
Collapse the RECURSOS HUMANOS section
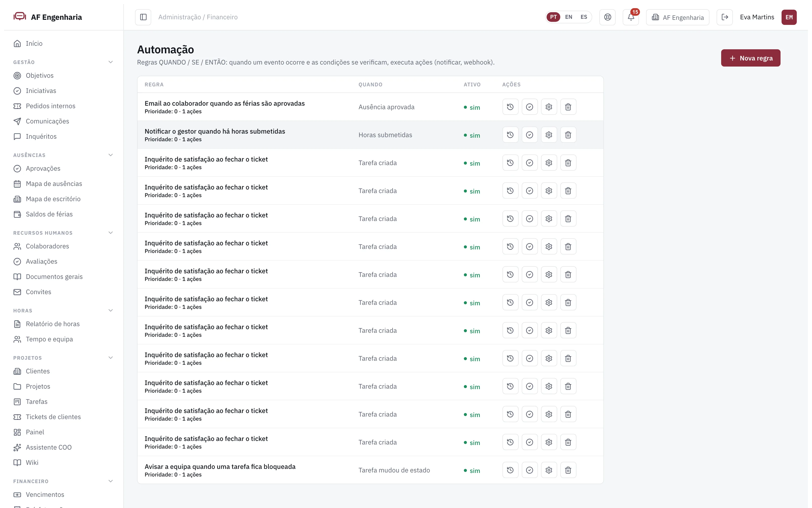tap(111, 233)
